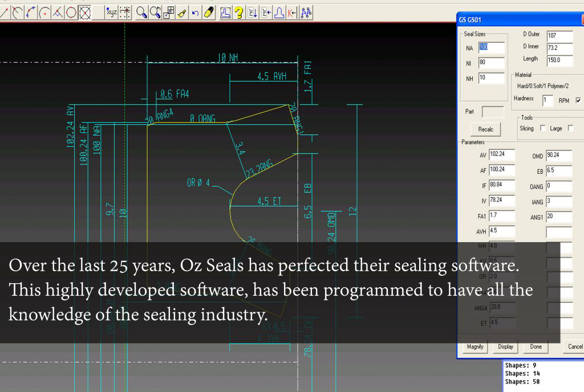Confirm the seal with the Done button
This screenshot has height=392, width=584.
click(536, 346)
